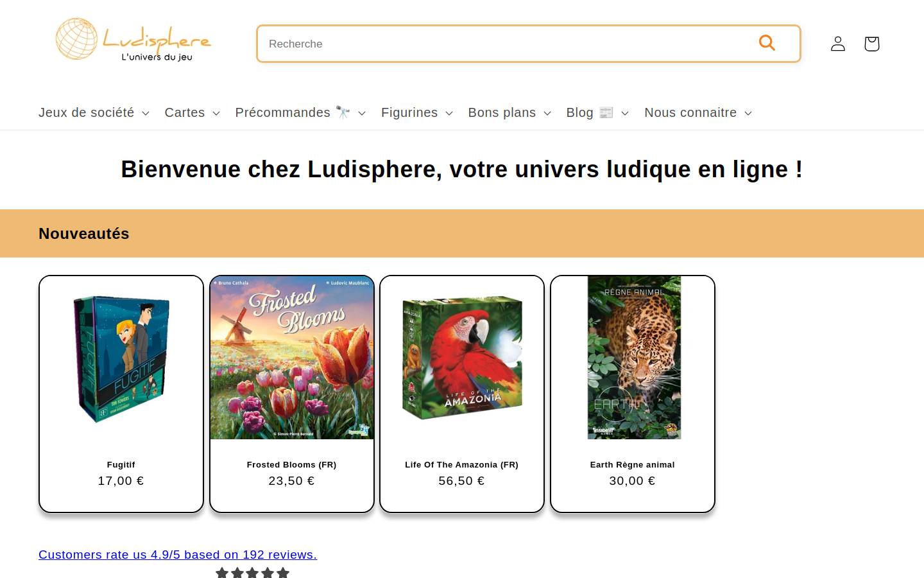Click the 30,00 € price
The width and height of the screenshot is (924, 578).
pos(633,481)
